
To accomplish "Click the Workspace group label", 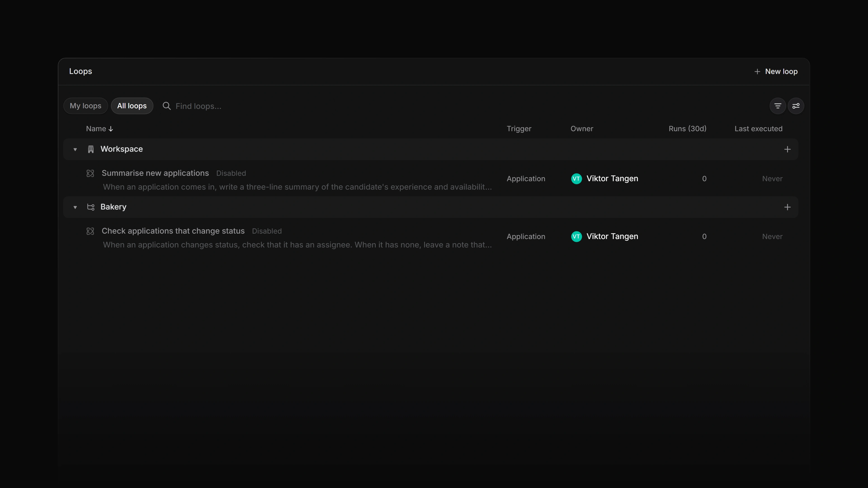I will 122,149.
